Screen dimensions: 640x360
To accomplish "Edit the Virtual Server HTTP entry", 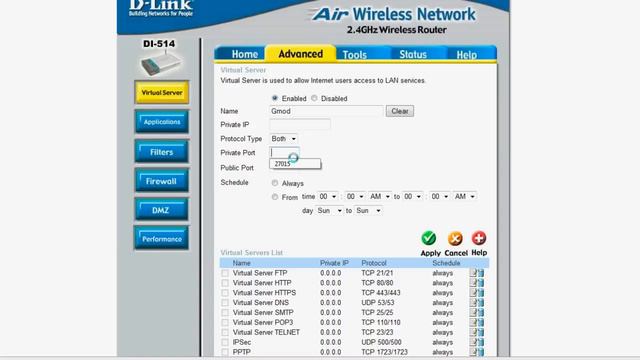I will pos(473,282).
